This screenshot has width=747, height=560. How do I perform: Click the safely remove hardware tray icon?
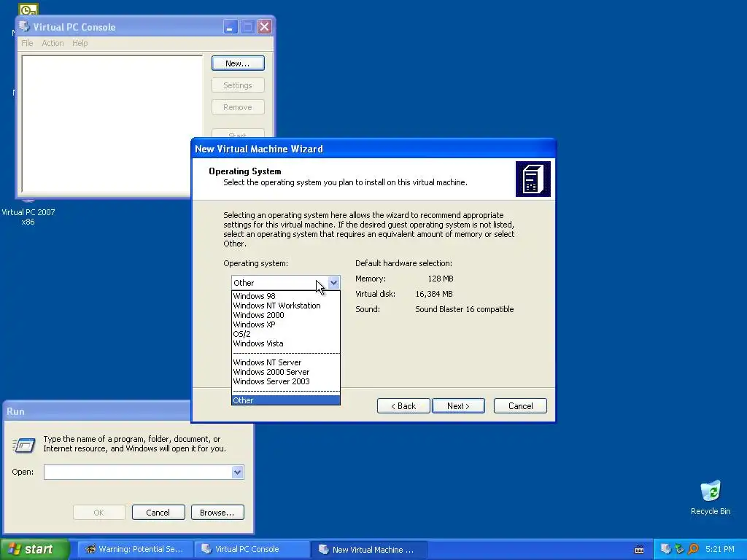[679, 549]
